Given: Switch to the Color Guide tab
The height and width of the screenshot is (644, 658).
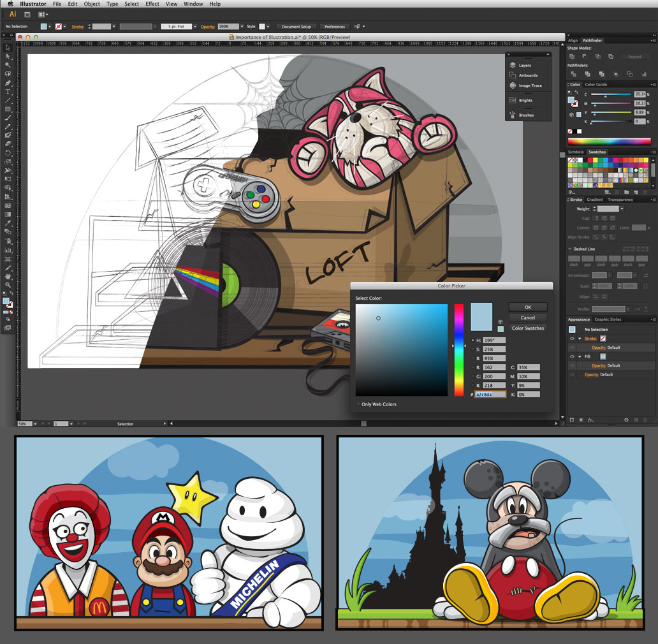Looking at the screenshot, I should (x=596, y=85).
